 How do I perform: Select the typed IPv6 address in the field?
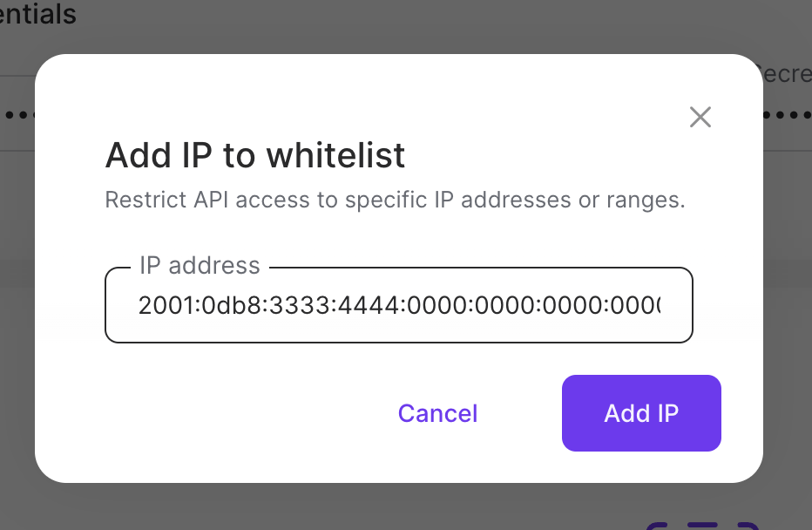click(399, 305)
